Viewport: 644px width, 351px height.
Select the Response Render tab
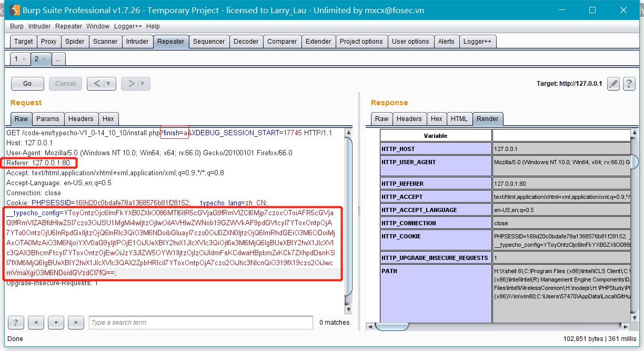tap(488, 119)
